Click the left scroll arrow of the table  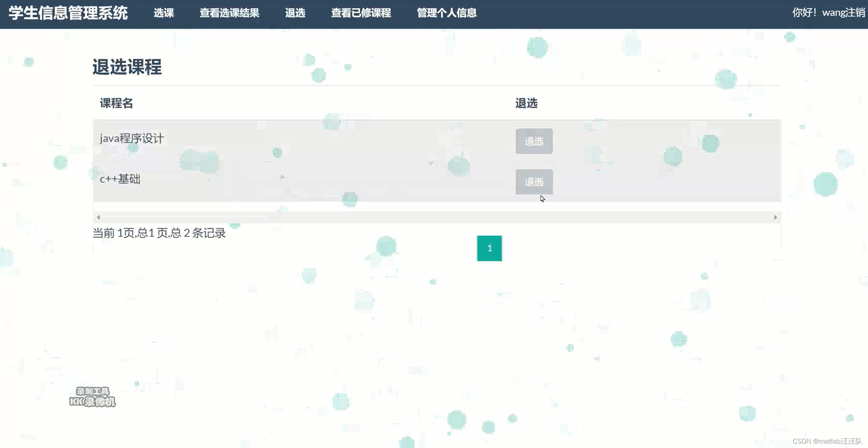point(98,217)
